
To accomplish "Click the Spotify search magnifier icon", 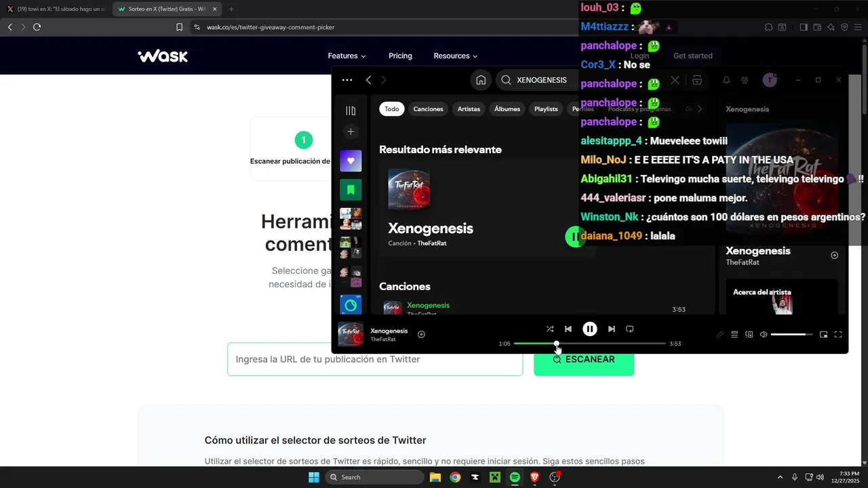I will click(506, 80).
